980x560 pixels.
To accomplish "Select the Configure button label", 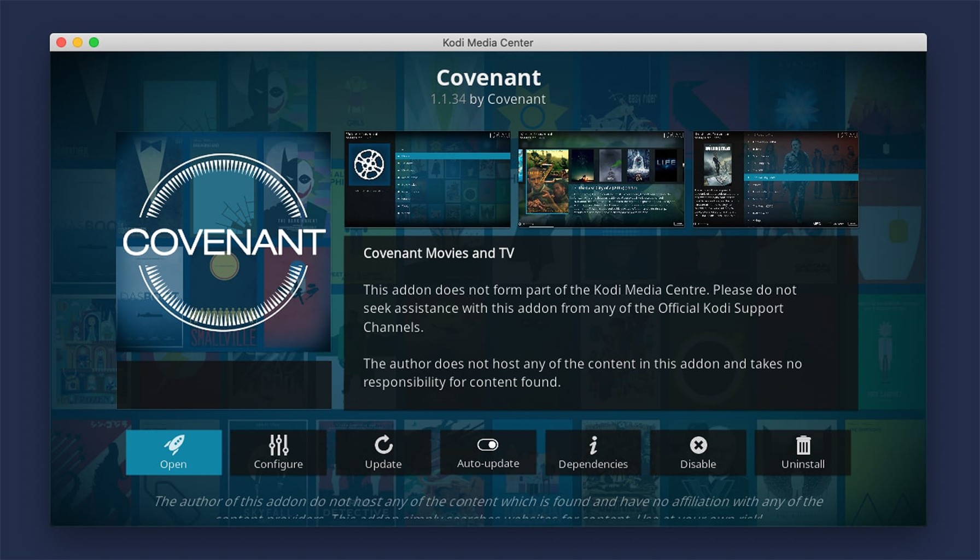I will tap(278, 464).
